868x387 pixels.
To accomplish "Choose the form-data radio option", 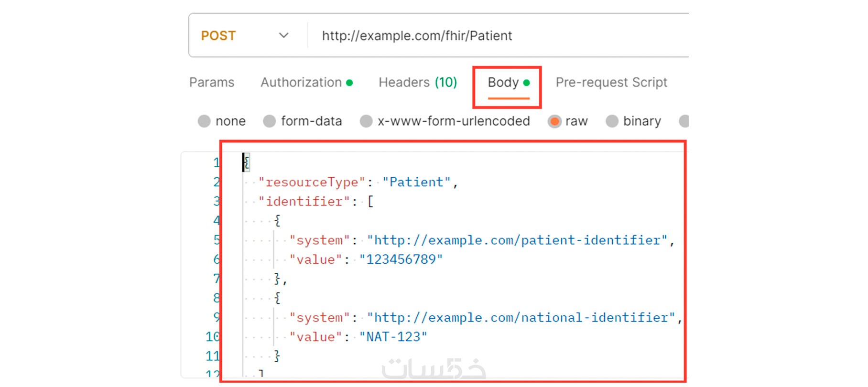I will (x=270, y=121).
